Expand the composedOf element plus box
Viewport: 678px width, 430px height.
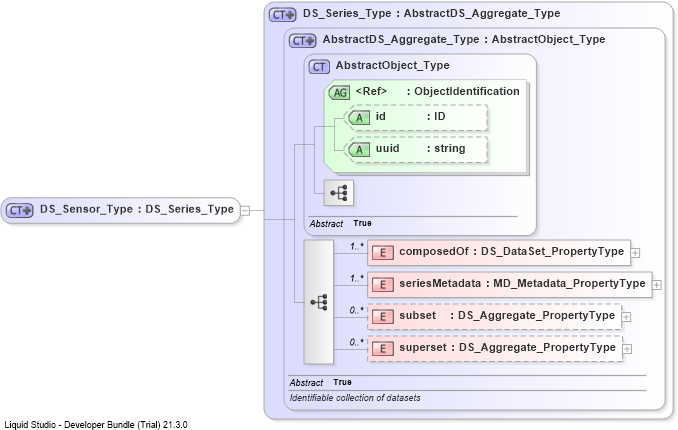[x=635, y=253]
